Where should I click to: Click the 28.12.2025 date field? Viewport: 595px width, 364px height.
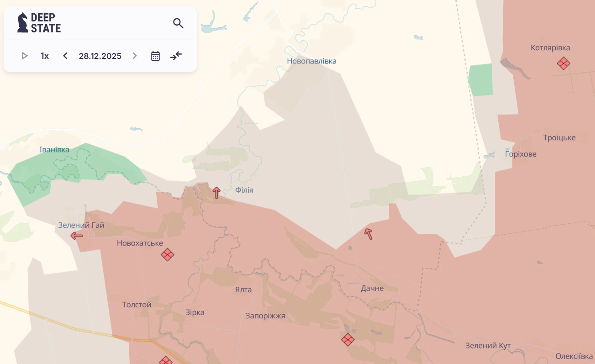[x=100, y=56]
